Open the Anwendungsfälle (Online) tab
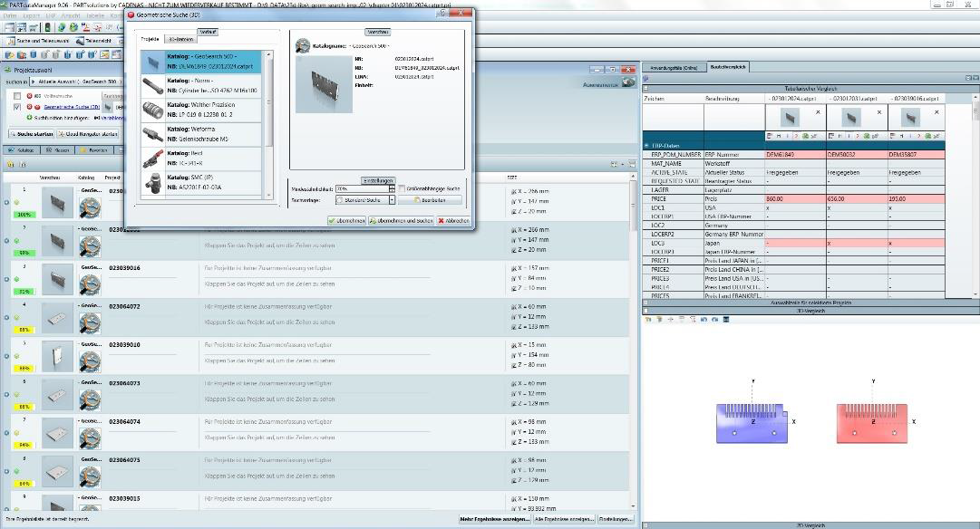980x529 pixels. pyautogui.click(x=673, y=68)
